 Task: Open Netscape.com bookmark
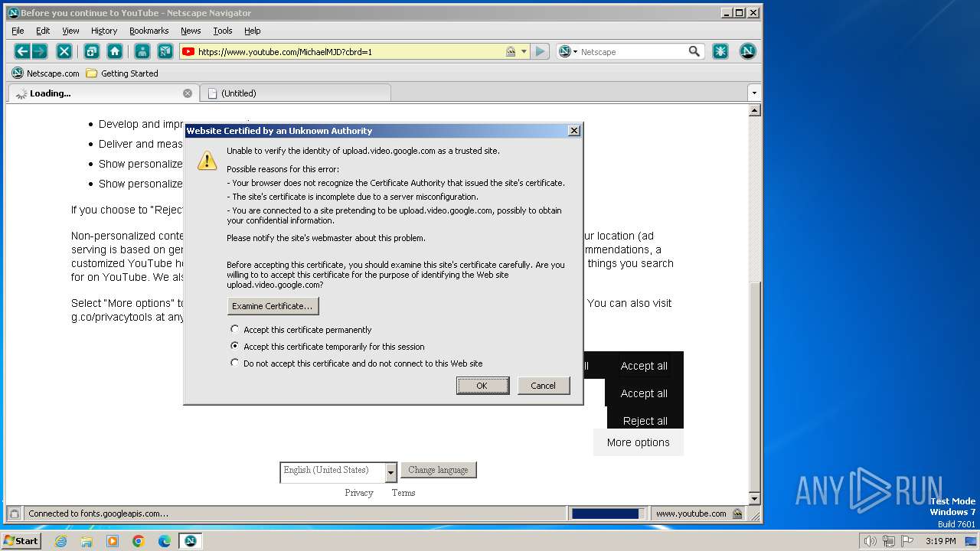pos(46,73)
